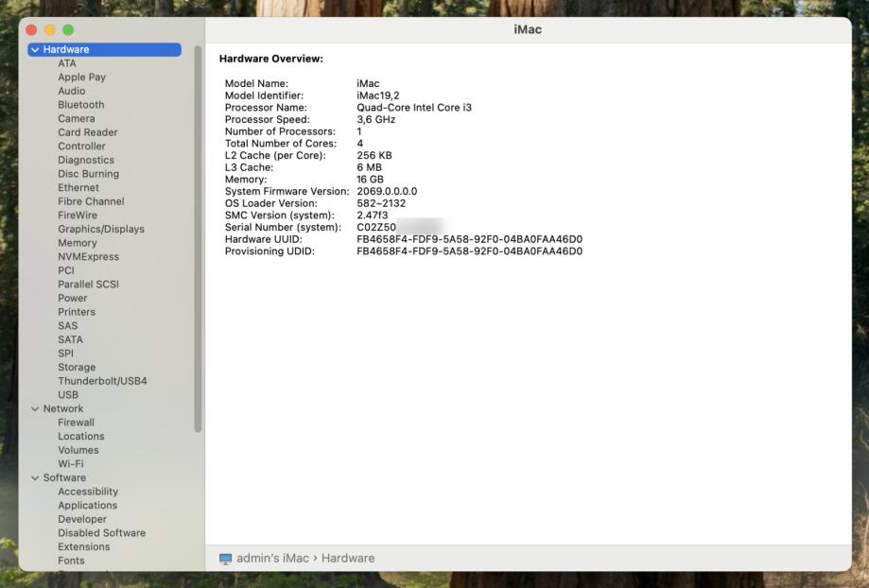Click the "2.47f3" SMC version value

372,216
